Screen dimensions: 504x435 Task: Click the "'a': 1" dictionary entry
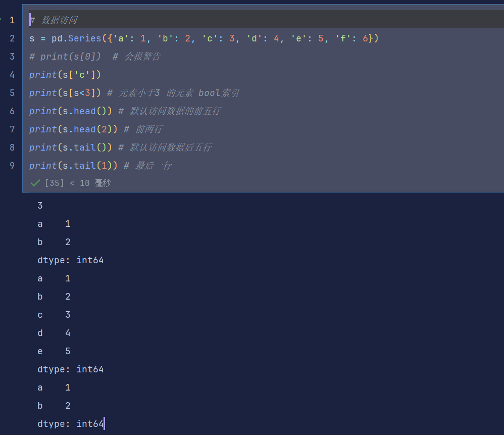(x=130, y=38)
